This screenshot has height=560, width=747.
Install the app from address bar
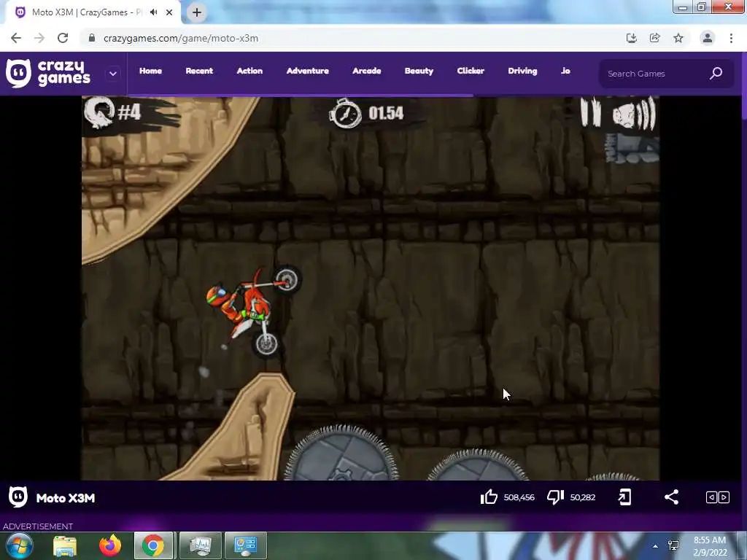click(632, 38)
